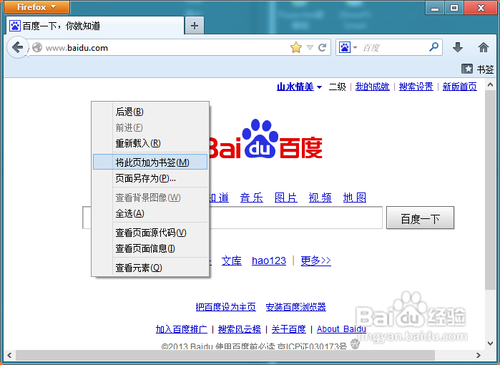Click the vertical scrollbar up arrow
The height and width of the screenshot is (365, 500).
click(x=490, y=85)
